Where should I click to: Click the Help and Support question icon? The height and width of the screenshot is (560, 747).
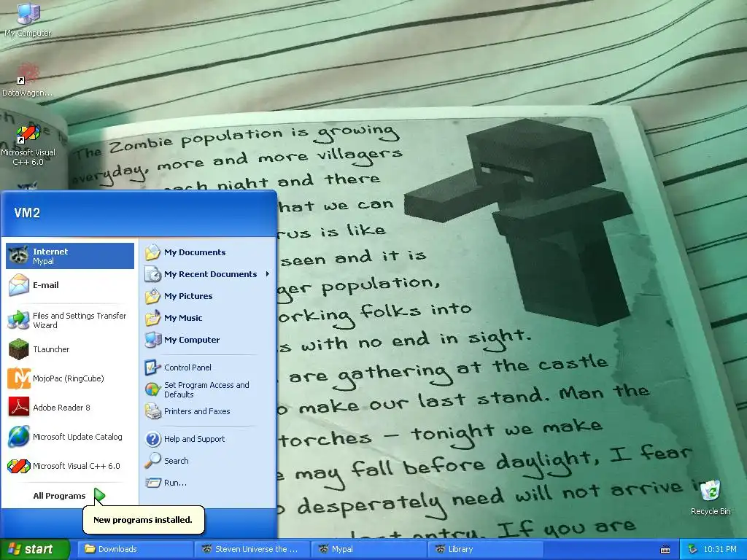153,439
